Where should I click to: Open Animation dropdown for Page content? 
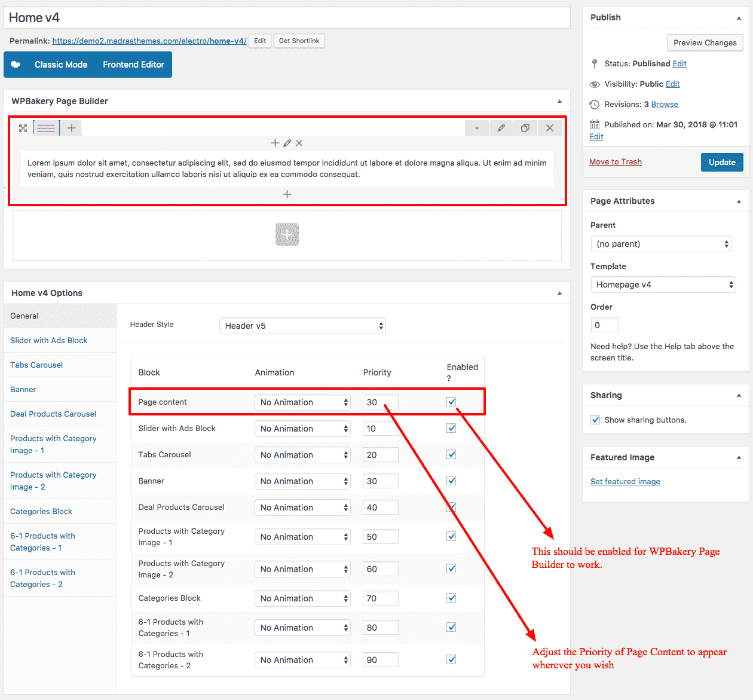[x=302, y=402]
